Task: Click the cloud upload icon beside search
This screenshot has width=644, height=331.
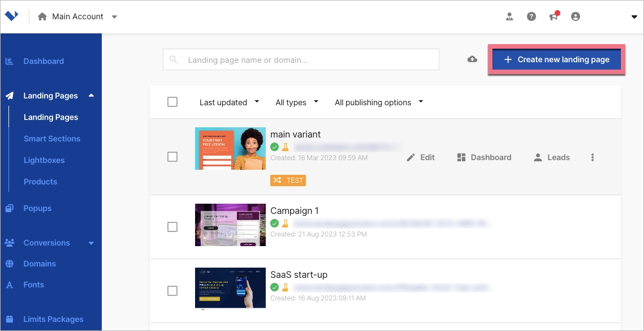Action: [472, 59]
